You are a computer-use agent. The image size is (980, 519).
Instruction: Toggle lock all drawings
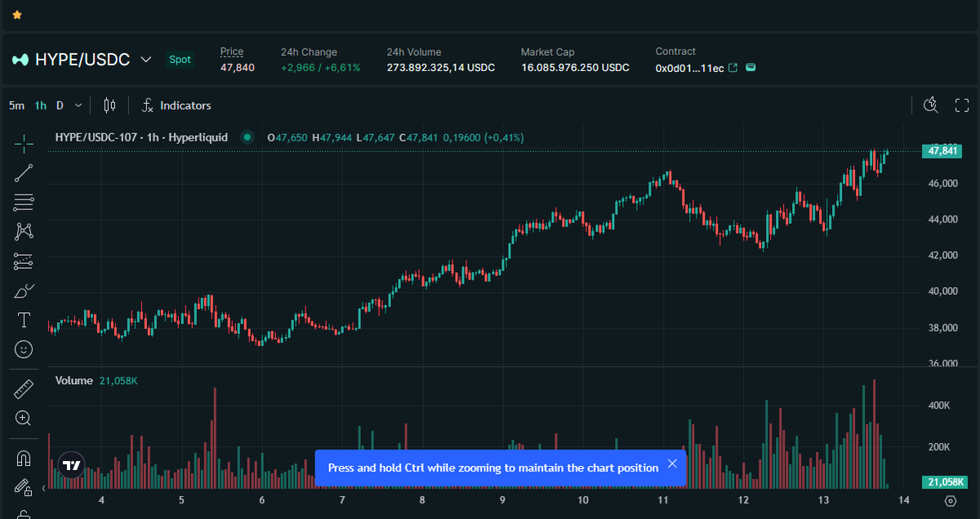(x=24, y=514)
